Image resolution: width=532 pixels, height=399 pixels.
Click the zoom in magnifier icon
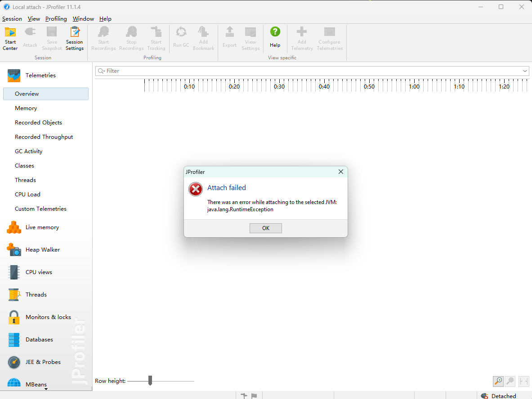point(498,381)
